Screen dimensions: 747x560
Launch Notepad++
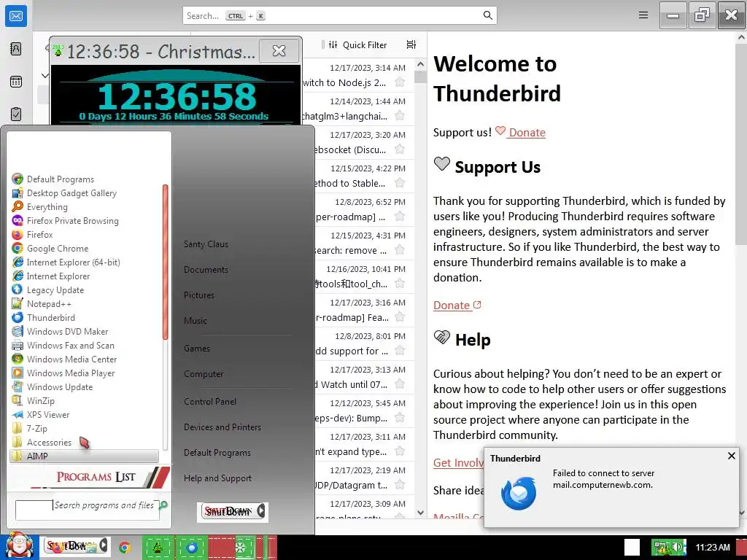[x=49, y=303]
